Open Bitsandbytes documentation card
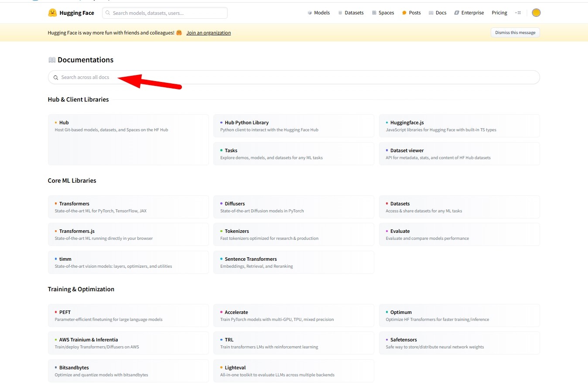 [128, 371]
